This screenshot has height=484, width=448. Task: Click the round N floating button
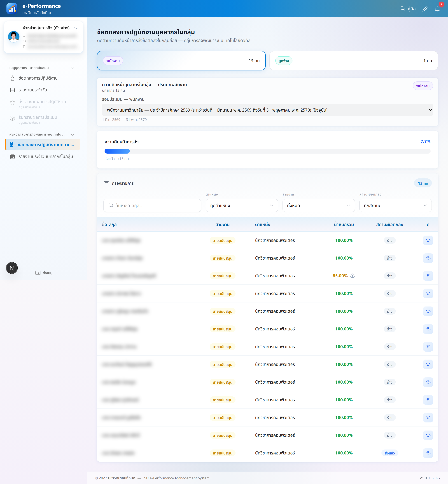click(x=12, y=268)
